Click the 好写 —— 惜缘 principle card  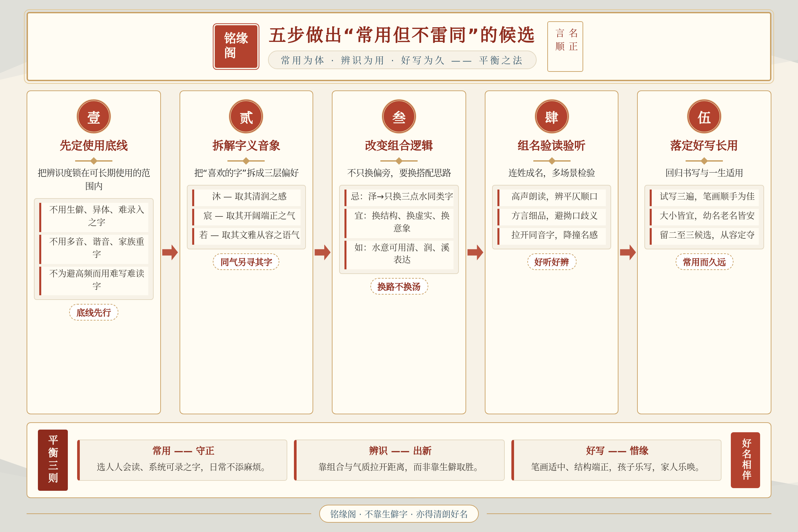pyautogui.click(x=616, y=460)
